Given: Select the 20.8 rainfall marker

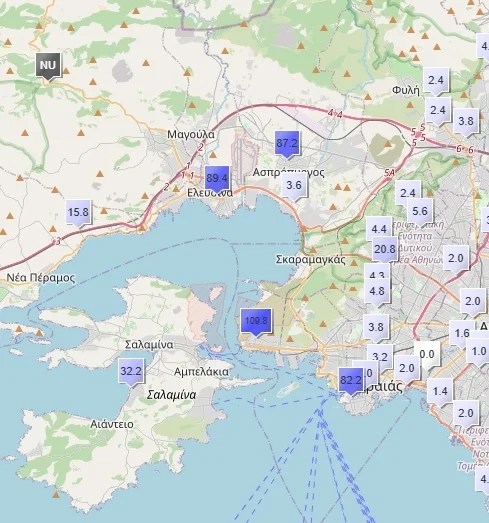Looking at the screenshot, I should coord(385,251).
